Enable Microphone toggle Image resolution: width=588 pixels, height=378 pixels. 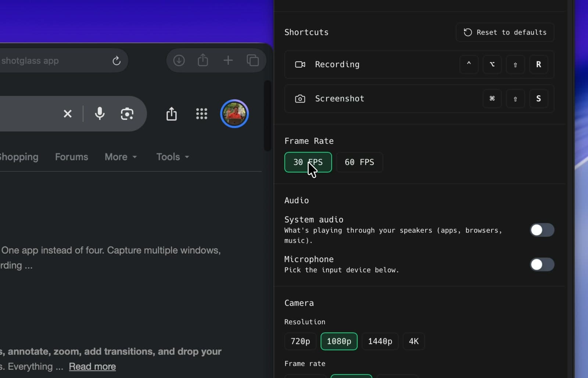[x=542, y=264]
